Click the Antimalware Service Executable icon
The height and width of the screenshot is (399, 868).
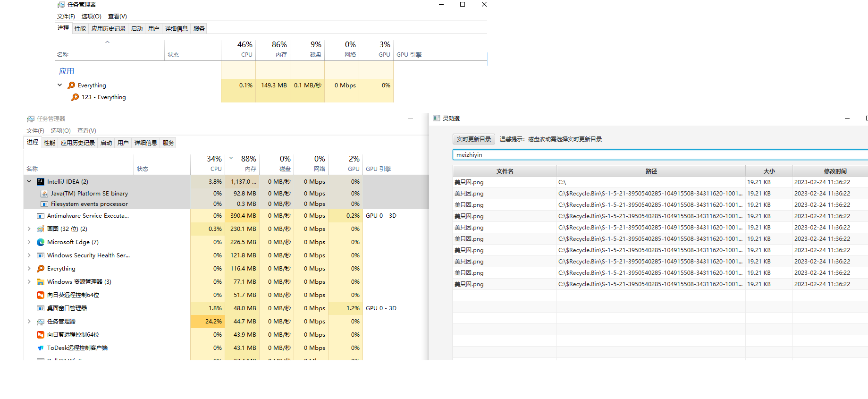(41, 216)
